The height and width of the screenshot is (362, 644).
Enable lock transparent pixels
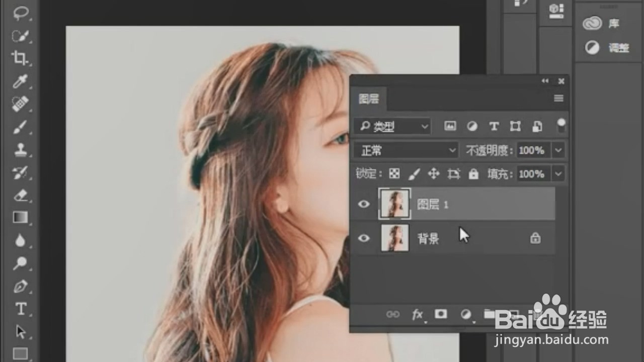(x=395, y=173)
